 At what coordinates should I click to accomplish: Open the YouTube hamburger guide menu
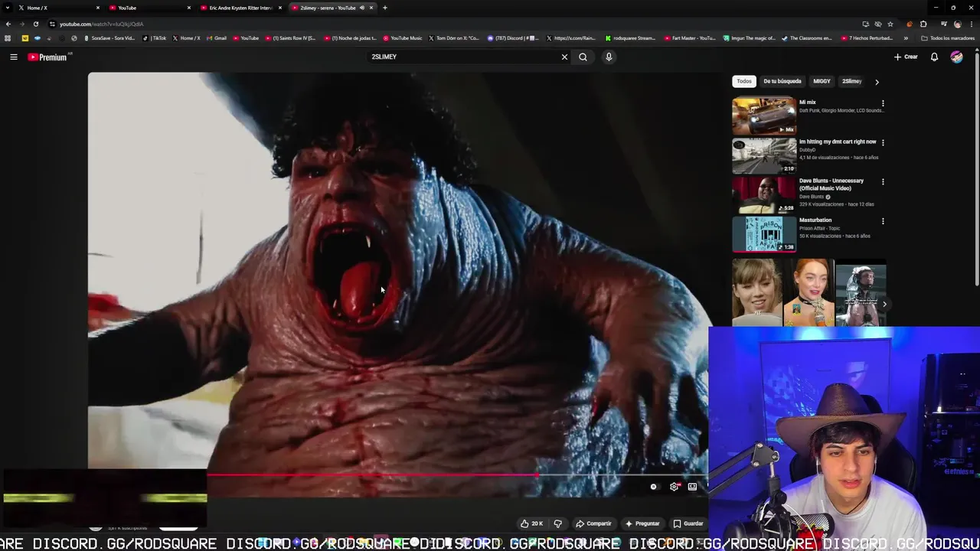14,57
